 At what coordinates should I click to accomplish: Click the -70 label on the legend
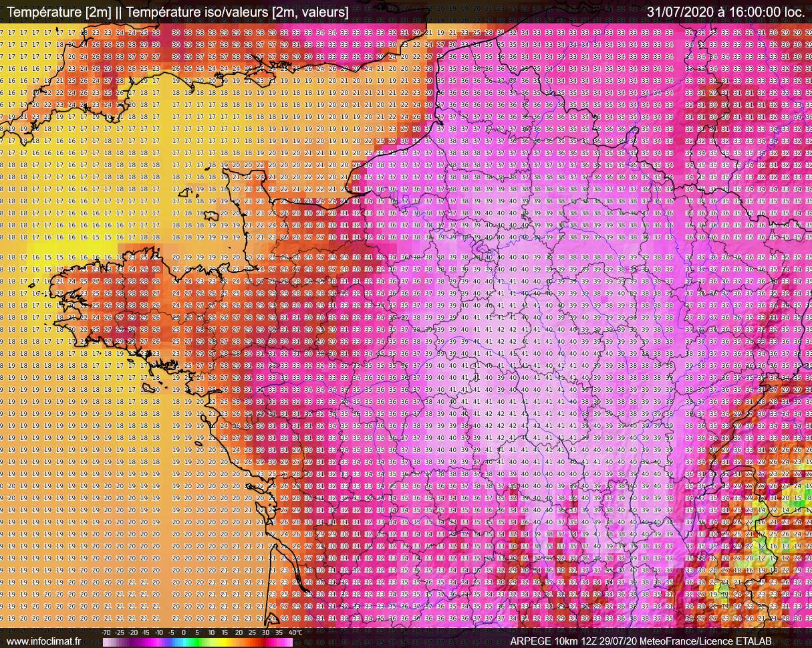106,633
